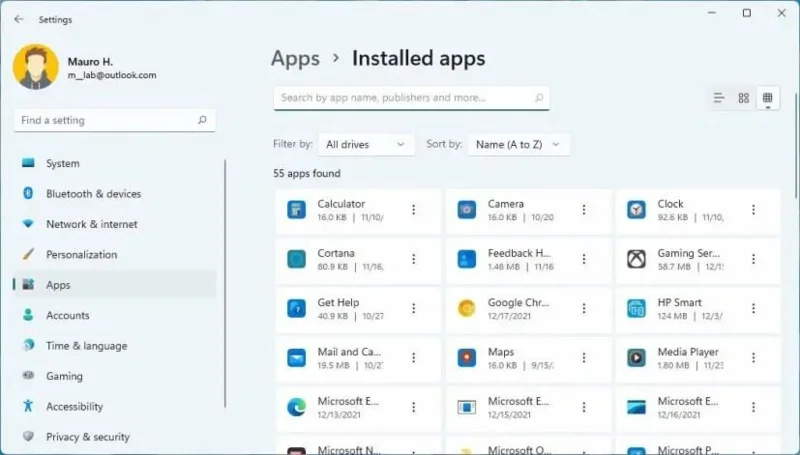Open the Sort by Name dropdown

coord(518,145)
